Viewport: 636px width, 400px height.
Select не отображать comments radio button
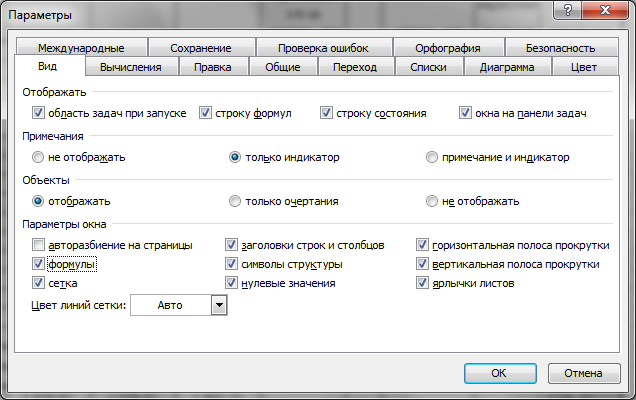39,157
